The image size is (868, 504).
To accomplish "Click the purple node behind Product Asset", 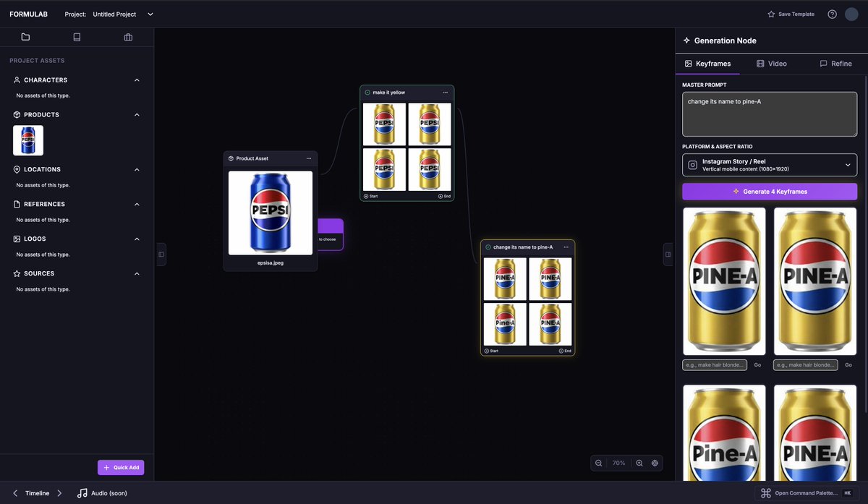I will [331, 234].
